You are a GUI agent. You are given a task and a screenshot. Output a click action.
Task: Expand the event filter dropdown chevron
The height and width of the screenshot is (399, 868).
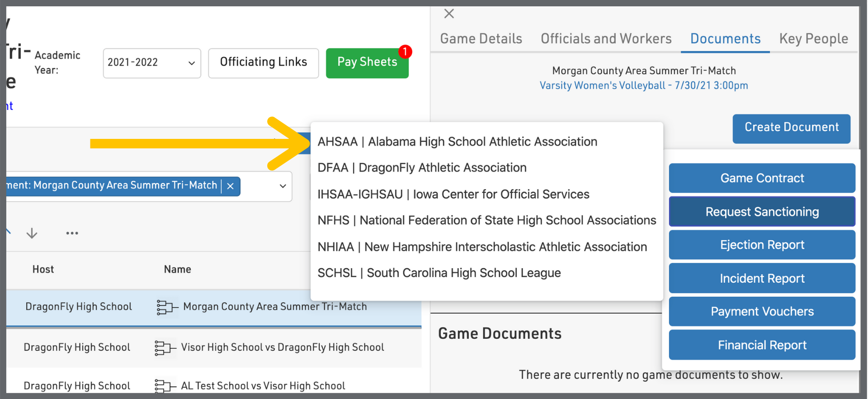click(x=283, y=186)
